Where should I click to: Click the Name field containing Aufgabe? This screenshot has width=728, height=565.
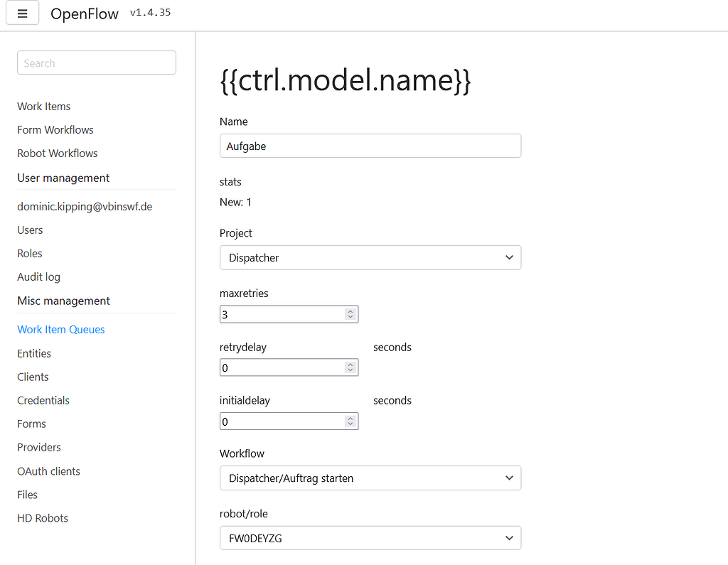(x=370, y=145)
